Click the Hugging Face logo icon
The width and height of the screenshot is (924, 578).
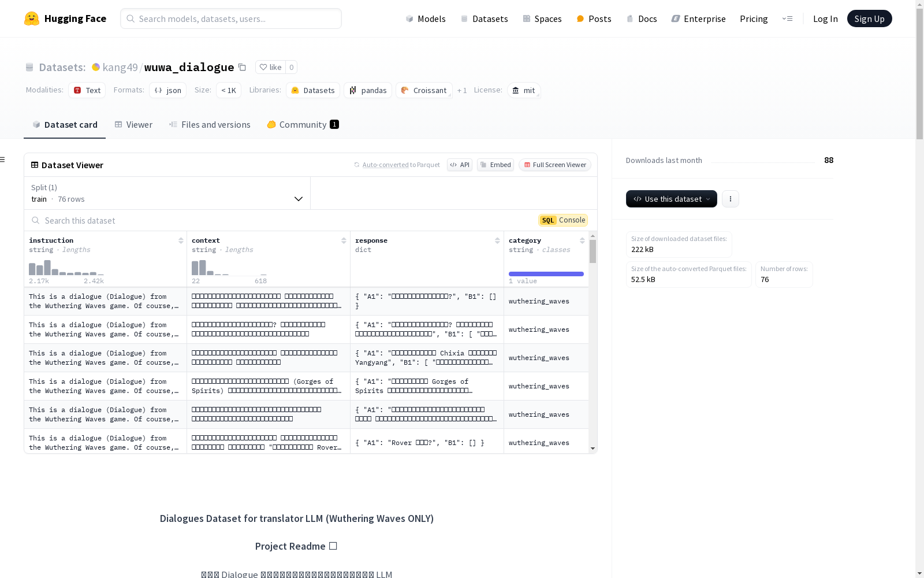click(x=32, y=18)
